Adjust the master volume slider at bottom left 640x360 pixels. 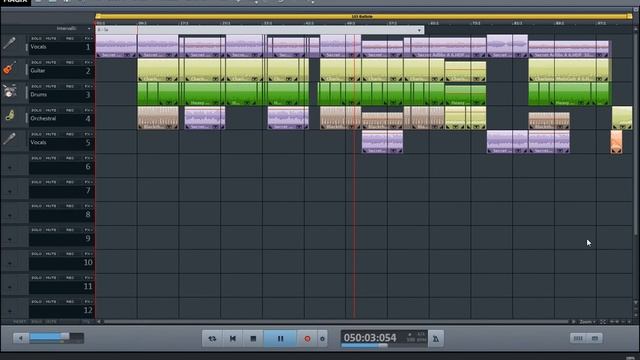click(x=56, y=338)
